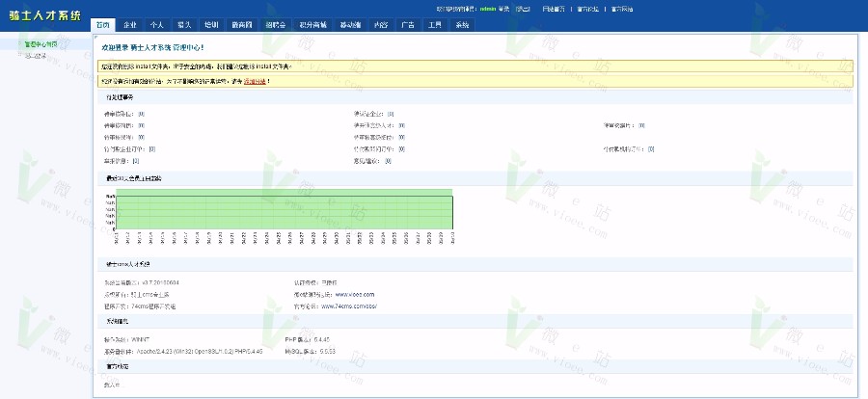Open the second sidebar item below 管理中心首页
The height and width of the screenshot is (399, 868).
tap(36, 55)
